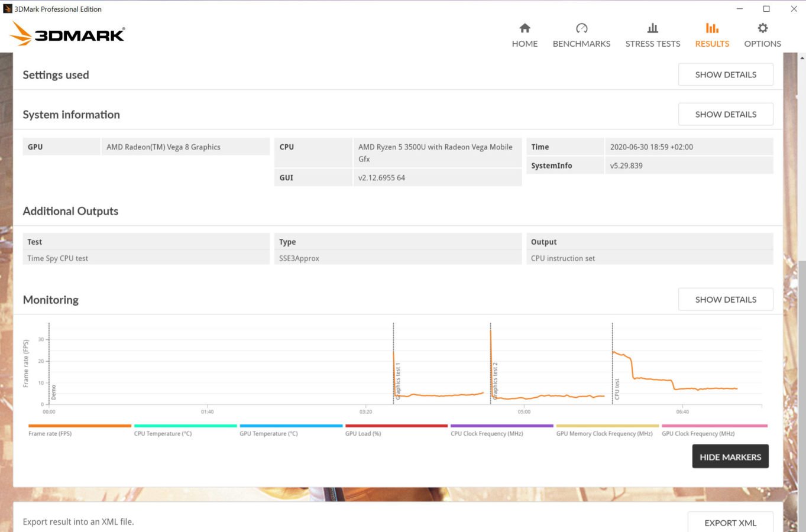The height and width of the screenshot is (532, 806).
Task: Click the scrollbar up arrow
Action: [x=802, y=57]
